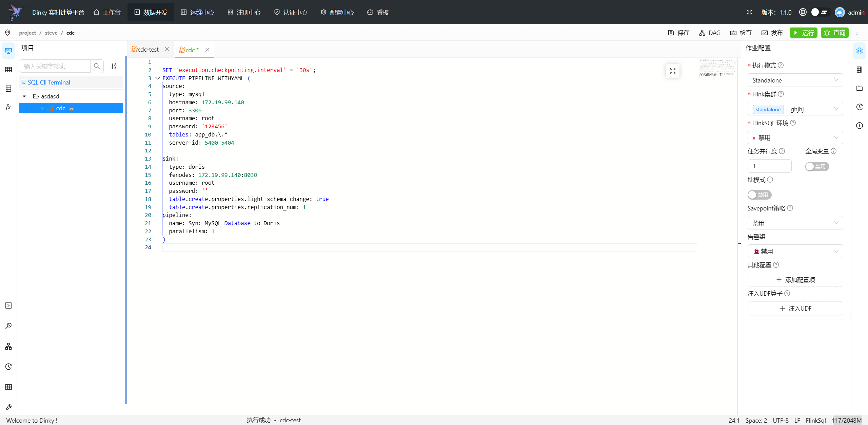Open the job settings gear icon in the right sidebar
This screenshot has height=425, width=868.
(x=860, y=51)
